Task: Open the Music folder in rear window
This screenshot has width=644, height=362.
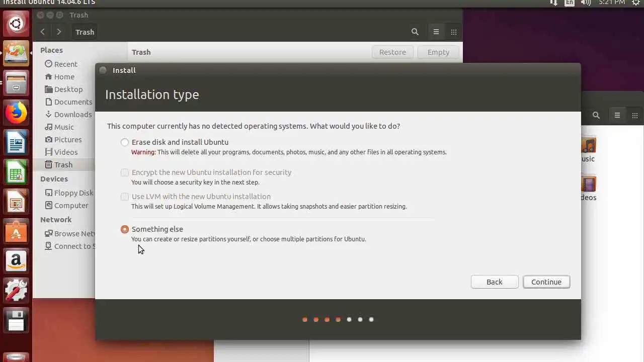Action: [588, 149]
